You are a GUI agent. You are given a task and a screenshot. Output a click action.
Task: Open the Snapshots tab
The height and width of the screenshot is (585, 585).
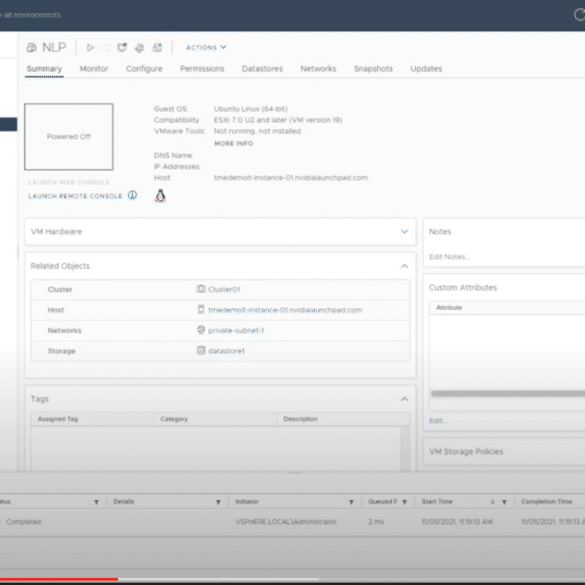click(x=373, y=69)
